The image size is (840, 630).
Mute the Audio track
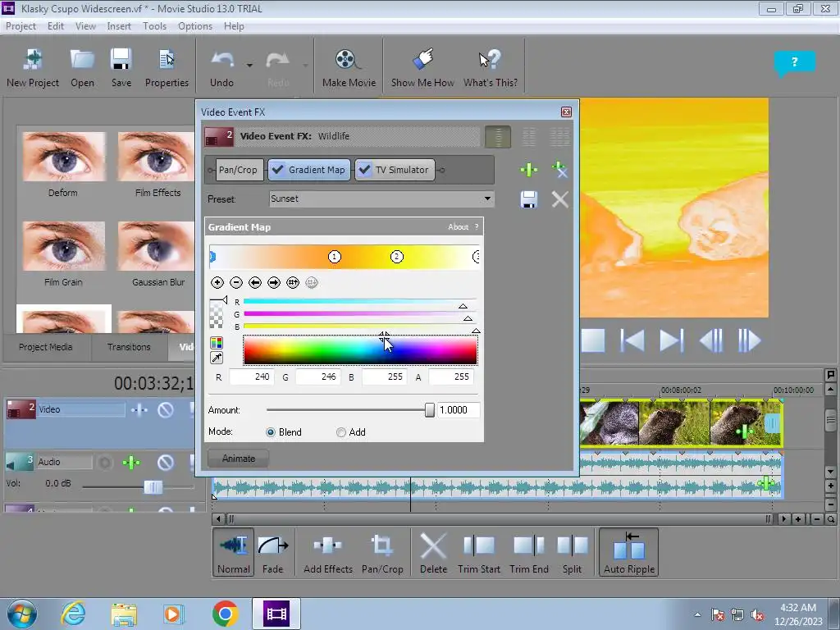[166, 462]
